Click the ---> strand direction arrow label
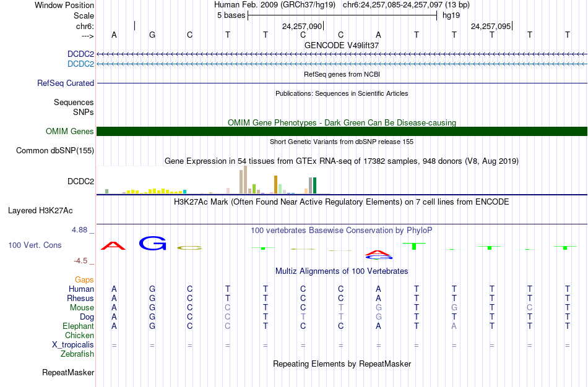This screenshot has height=387, width=588. [87, 36]
